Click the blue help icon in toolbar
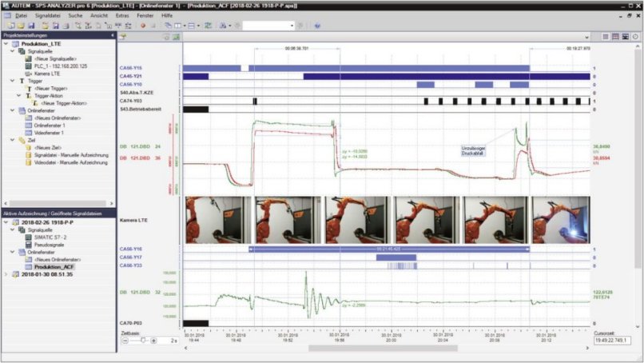The height and width of the screenshot is (363, 644). pyautogui.click(x=317, y=26)
